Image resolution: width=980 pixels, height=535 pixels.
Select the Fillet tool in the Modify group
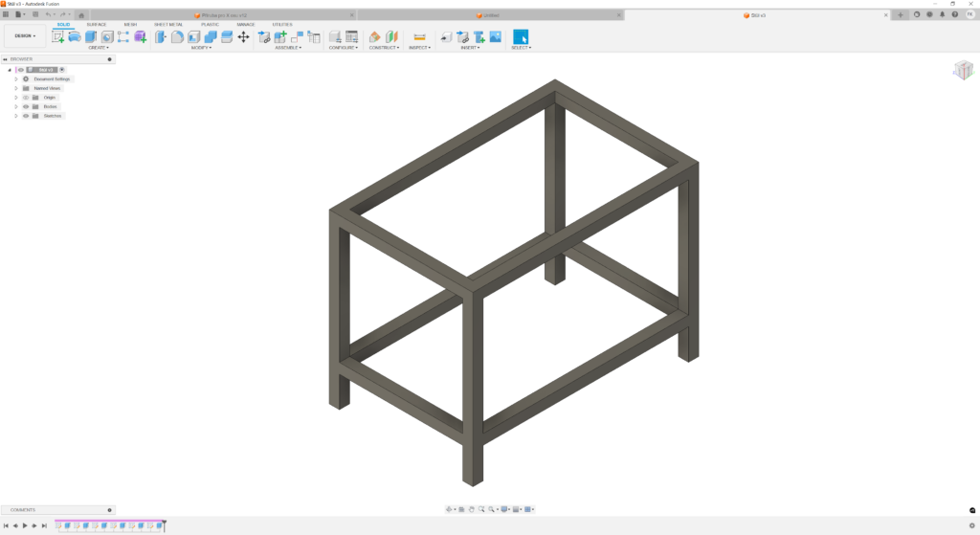click(177, 36)
